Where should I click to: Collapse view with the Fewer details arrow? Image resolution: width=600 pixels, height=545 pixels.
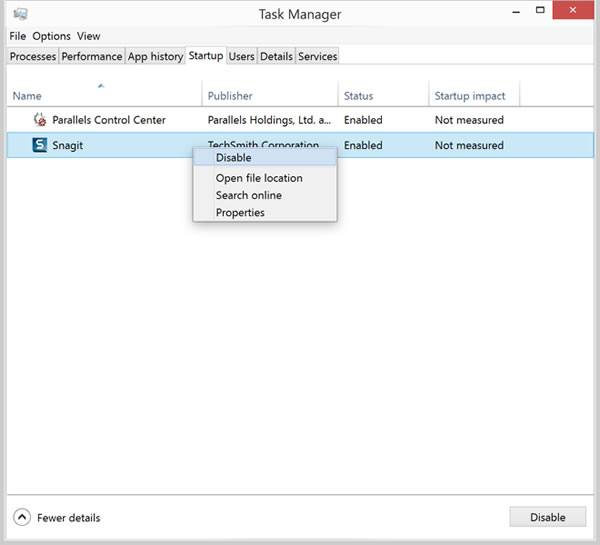click(22, 517)
